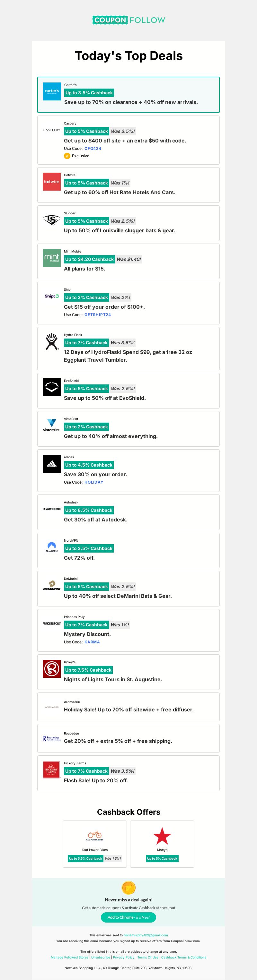The image size is (257, 980).
Task: Click Manage Followed Stores link
Action: (70, 957)
